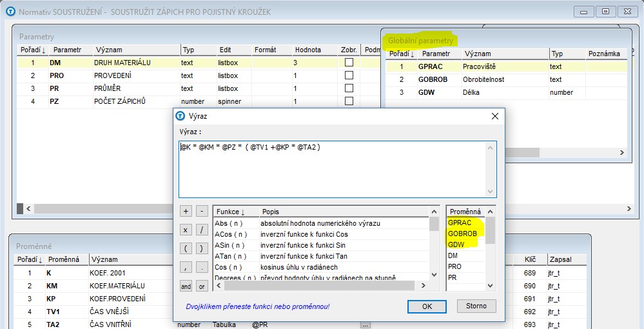The image size is (644, 329).
Task: Pick GPRAC in the variable list
Action: (465, 223)
